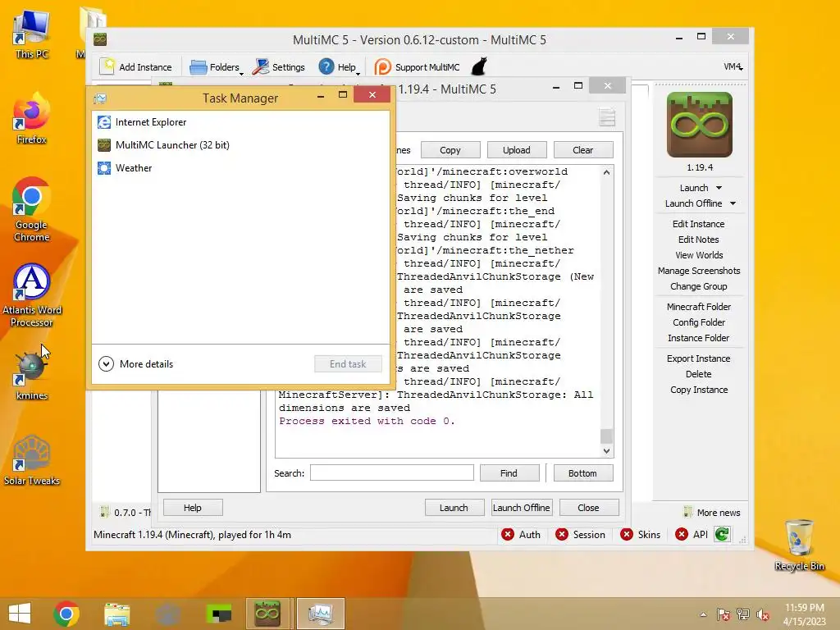Select This PC desktop icon
840x630 pixels.
[32, 34]
